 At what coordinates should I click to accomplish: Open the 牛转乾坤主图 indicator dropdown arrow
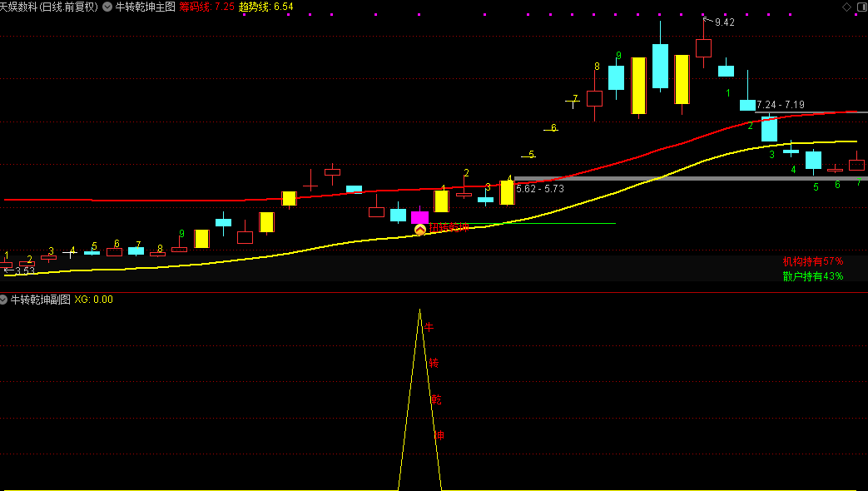[107, 7]
